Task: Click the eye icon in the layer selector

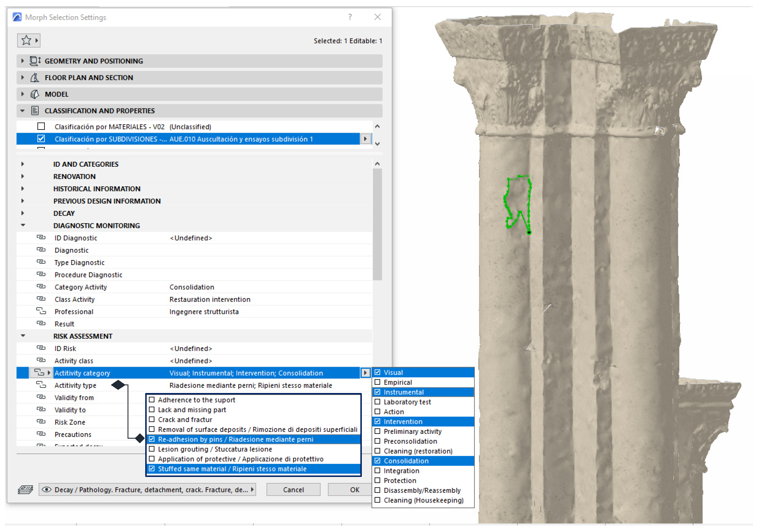Action: (47, 489)
